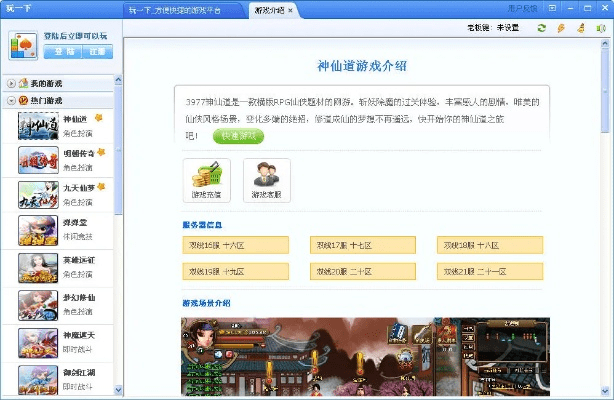Viewport: 614px width, 400px height.
Task: Toggle the speaker sound icon
Action: click(601, 28)
